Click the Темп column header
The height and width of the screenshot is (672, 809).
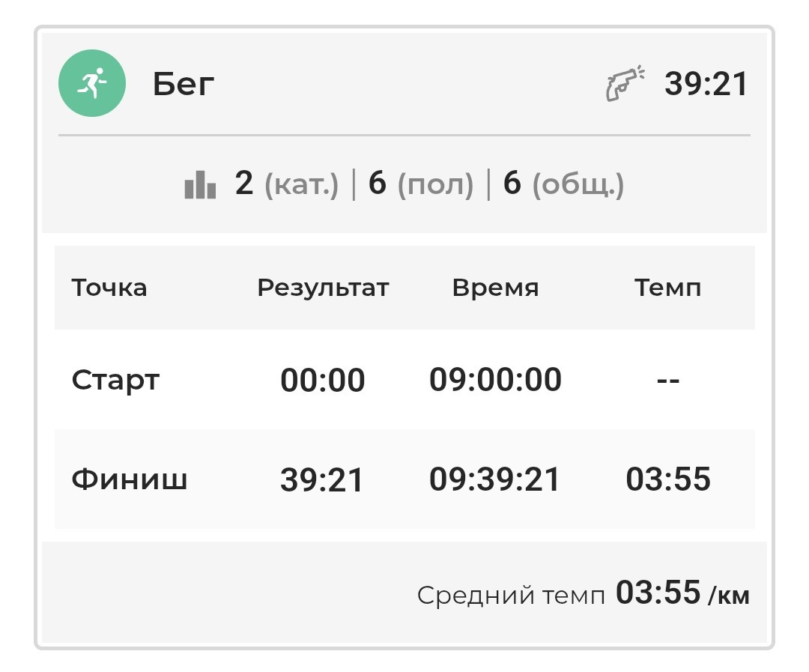(667, 288)
